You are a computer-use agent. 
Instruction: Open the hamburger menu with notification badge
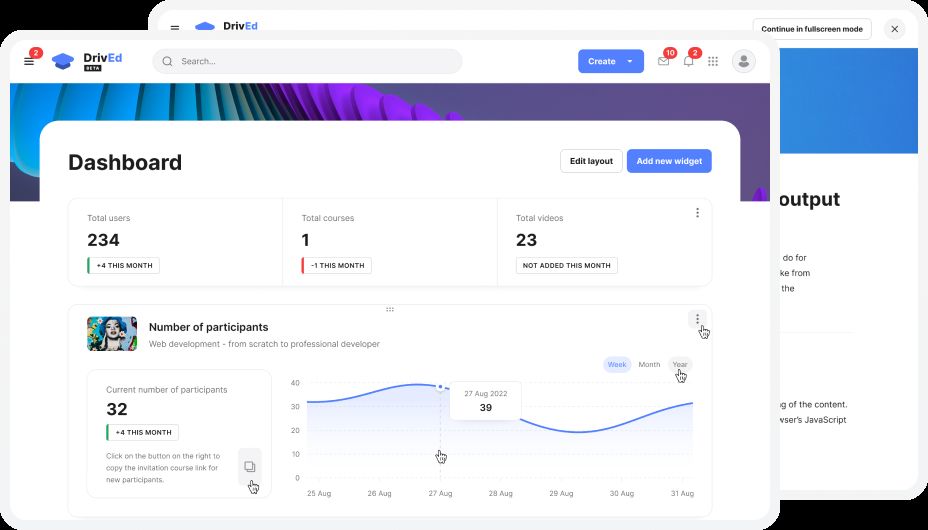[x=29, y=61]
